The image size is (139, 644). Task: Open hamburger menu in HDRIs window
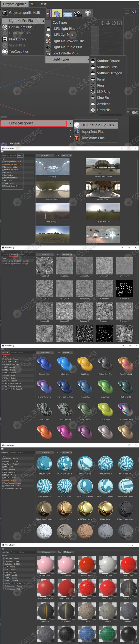pos(2,152)
